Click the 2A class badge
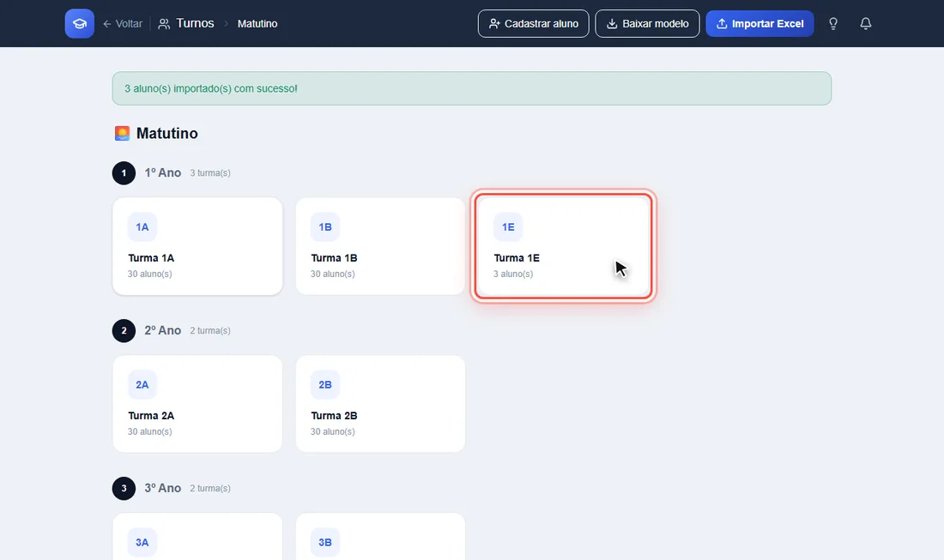Screen dimensions: 944x560 click(x=142, y=384)
